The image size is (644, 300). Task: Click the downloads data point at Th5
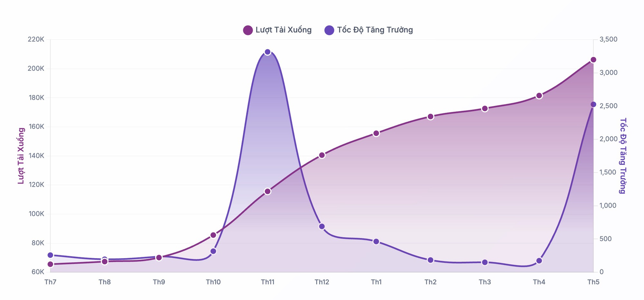pyautogui.click(x=593, y=60)
